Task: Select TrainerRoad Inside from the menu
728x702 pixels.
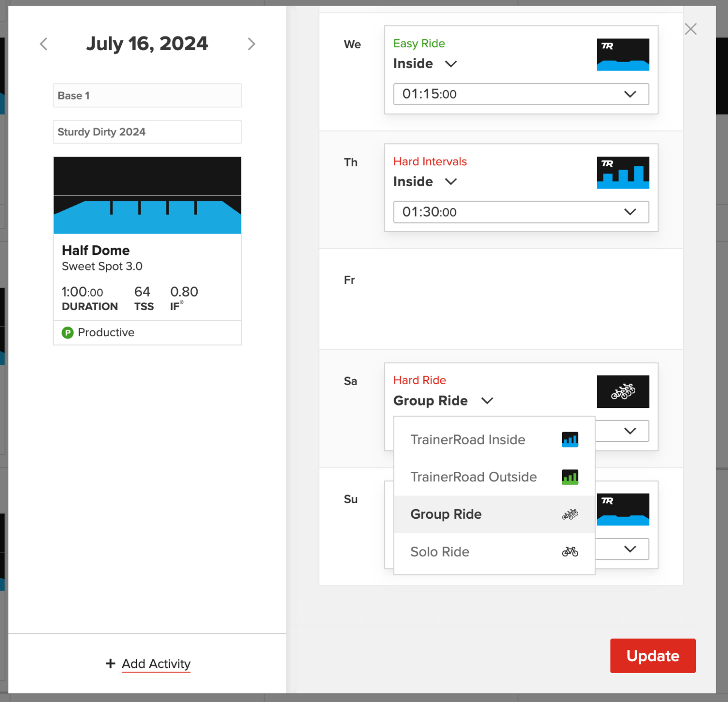Action: (494, 440)
